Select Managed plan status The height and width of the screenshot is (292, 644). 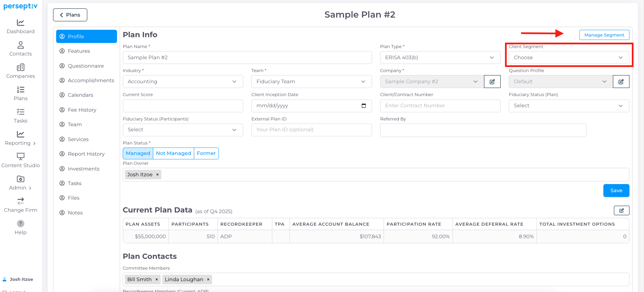pyautogui.click(x=138, y=153)
